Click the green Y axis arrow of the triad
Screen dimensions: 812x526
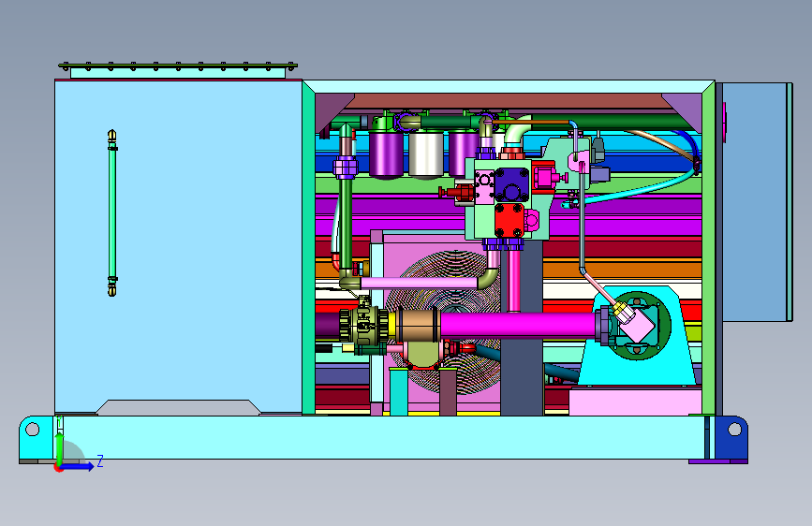(59, 447)
